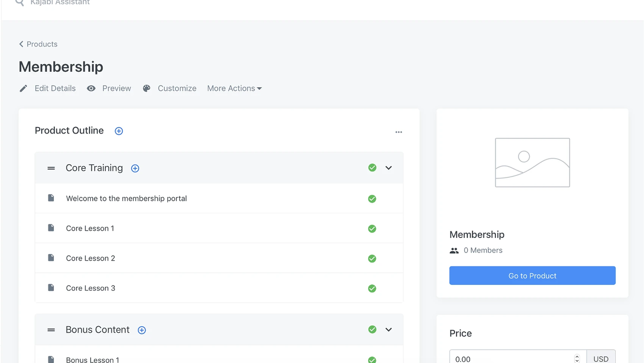
Task: Select the Preview eye icon
Action: point(91,88)
